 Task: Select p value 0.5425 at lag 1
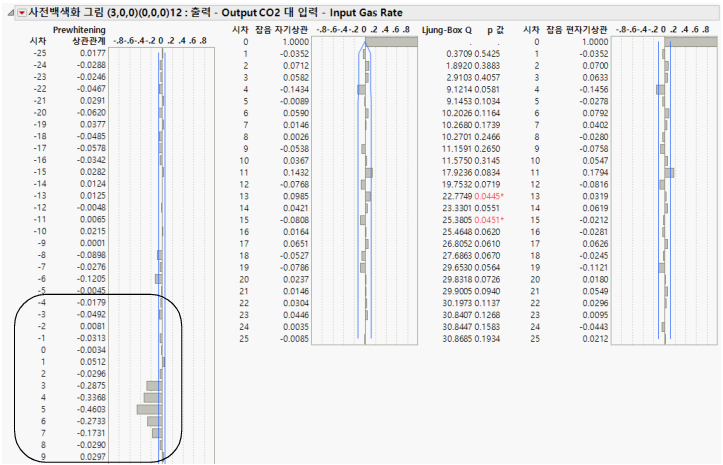coord(487,54)
